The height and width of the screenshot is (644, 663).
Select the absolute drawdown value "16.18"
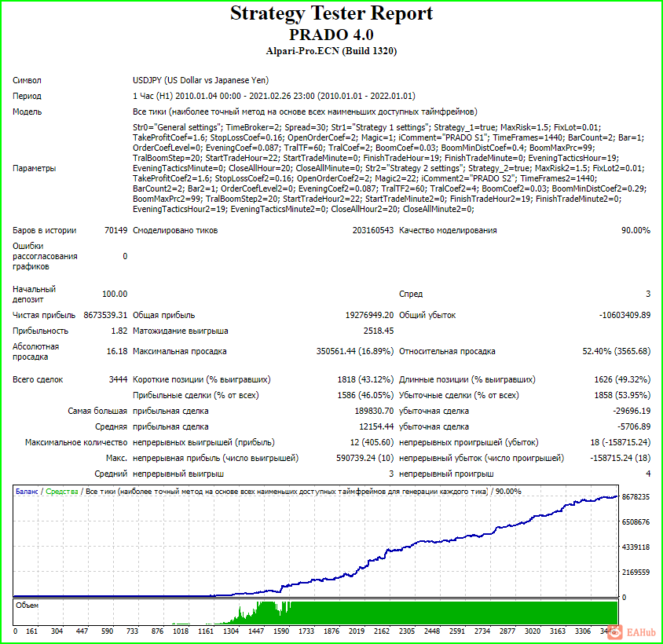click(117, 351)
